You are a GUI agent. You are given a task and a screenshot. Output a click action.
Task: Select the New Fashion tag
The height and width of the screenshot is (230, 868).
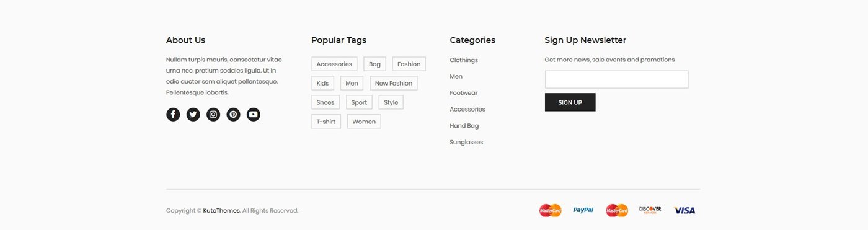(394, 83)
